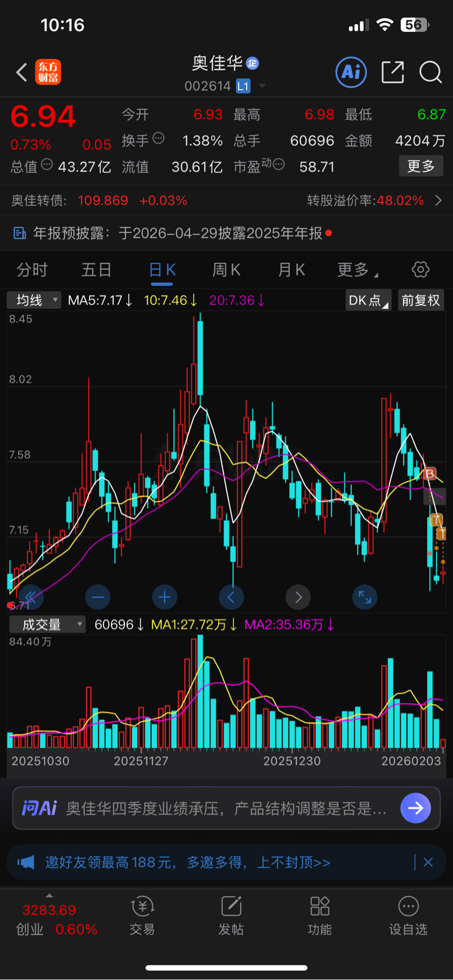The height and width of the screenshot is (980, 453).
Task: Tap the enterprise badge next to 奥佳华
Action: click(x=252, y=63)
